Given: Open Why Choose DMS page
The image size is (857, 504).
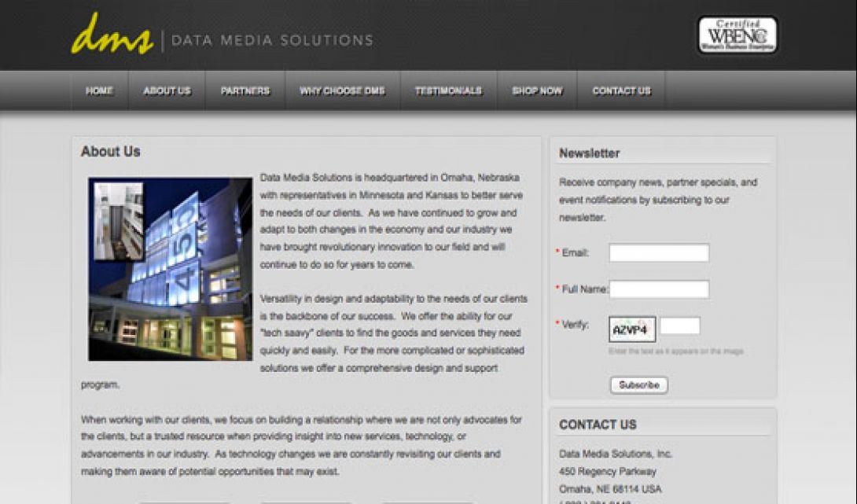Looking at the screenshot, I should coord(342,90).
